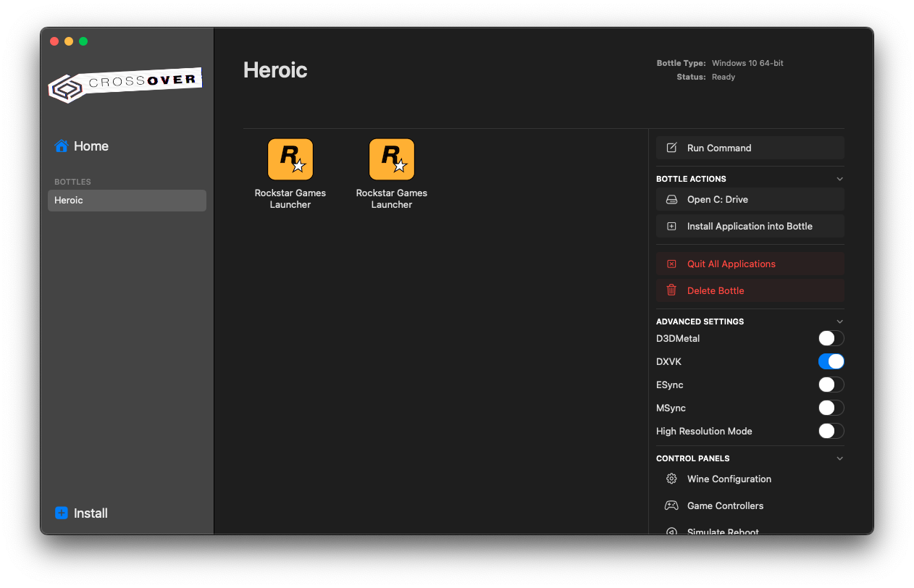The image size is (914, 588).
Task: Maximize the window with green button
Action: (83, 41)
